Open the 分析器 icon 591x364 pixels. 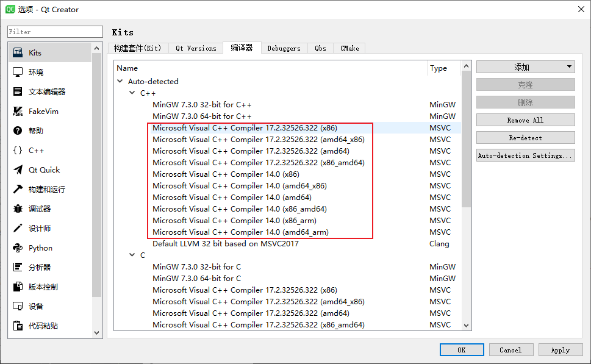18,267
